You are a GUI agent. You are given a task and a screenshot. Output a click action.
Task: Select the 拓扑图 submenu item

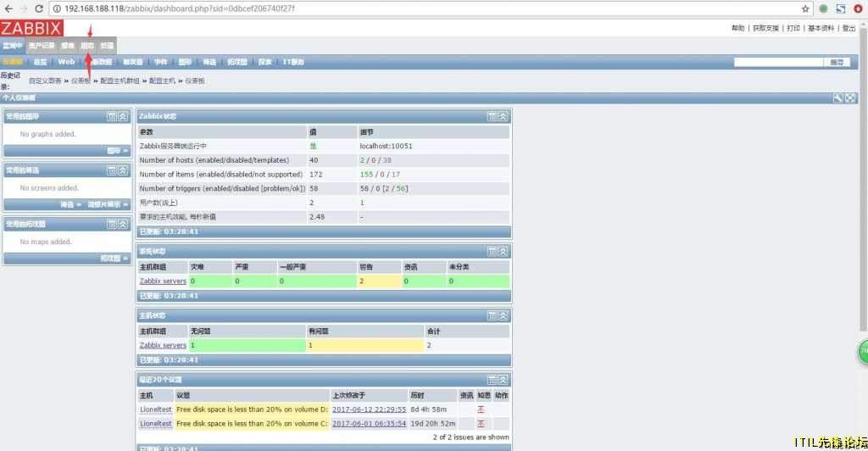237,62
